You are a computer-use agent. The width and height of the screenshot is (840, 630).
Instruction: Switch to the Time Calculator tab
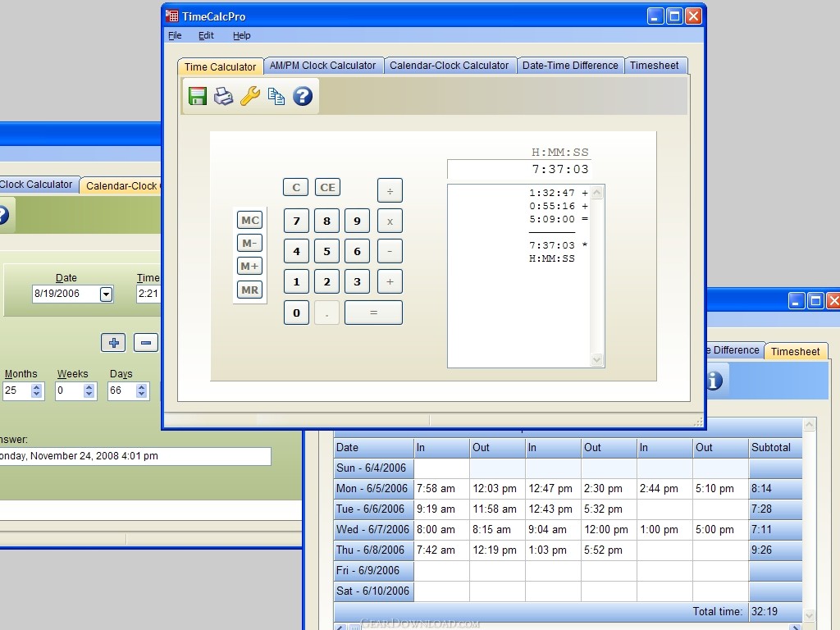click(220, 67)
